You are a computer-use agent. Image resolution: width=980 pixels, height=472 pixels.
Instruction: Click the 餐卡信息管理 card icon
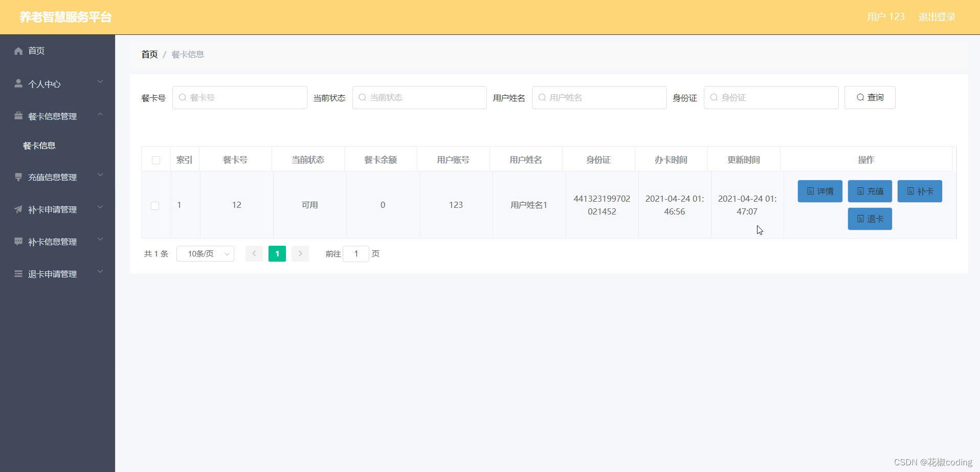18,116
